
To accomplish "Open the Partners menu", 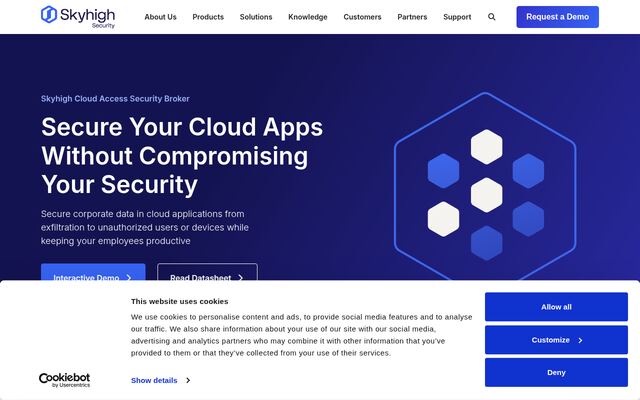I will click(412, 17).
